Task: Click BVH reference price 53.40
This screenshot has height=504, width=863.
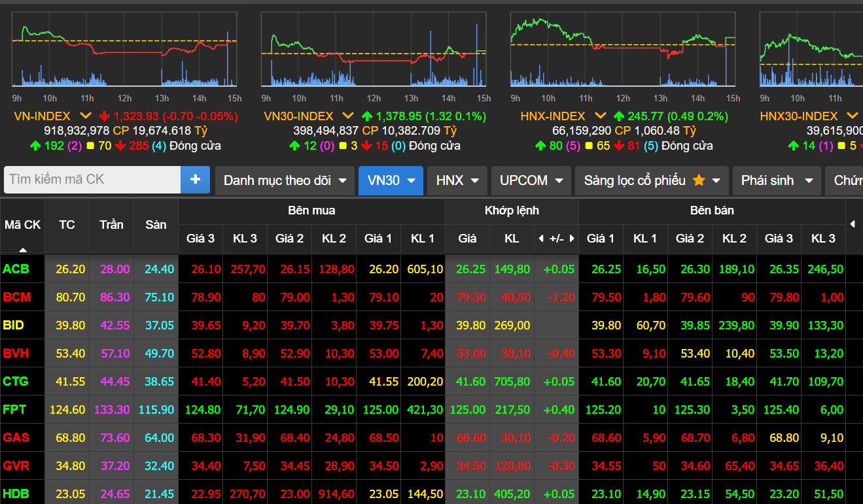Action: pos(71,353)
